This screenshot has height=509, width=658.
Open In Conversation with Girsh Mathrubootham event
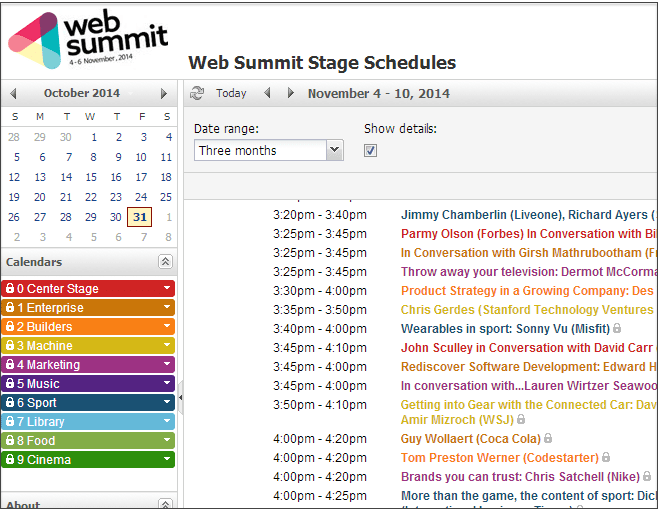(x=529, y=252)
